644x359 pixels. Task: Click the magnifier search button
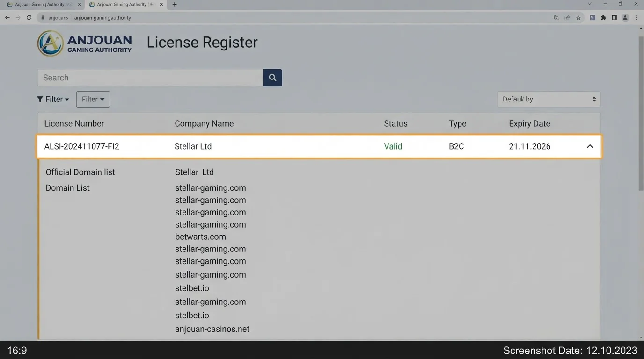272,78
